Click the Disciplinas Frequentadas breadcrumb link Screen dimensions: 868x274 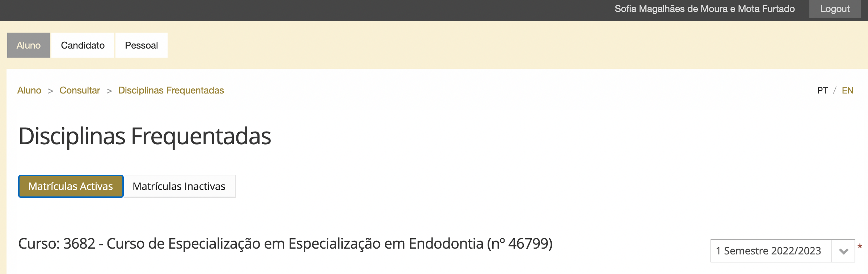[171, 90]
